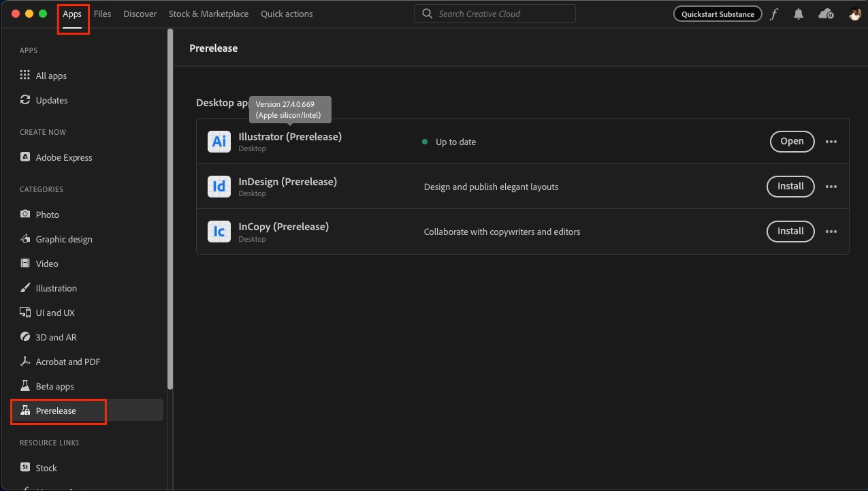
Task: Open the All apps grid icon
Action: (x=25, y=76)
